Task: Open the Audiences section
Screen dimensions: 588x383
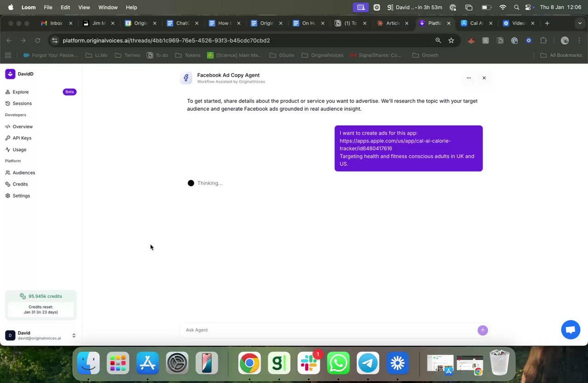Action: pos(24,173)
